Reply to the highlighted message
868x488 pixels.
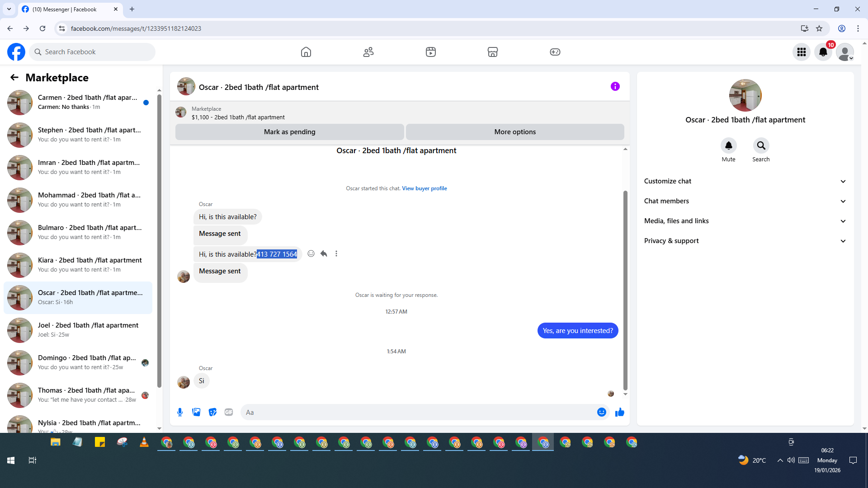[x=324, y=253]
